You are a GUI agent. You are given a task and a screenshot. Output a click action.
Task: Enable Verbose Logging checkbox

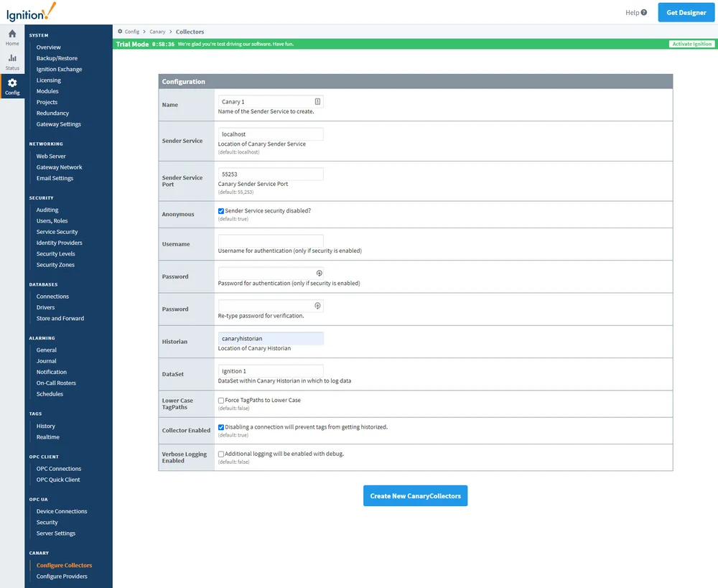coord(221,454)
